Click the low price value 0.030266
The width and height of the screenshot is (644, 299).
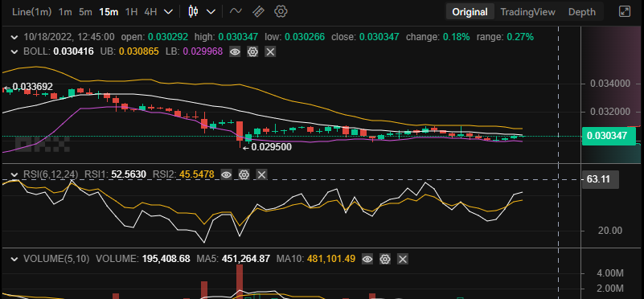tap(305, 37)
